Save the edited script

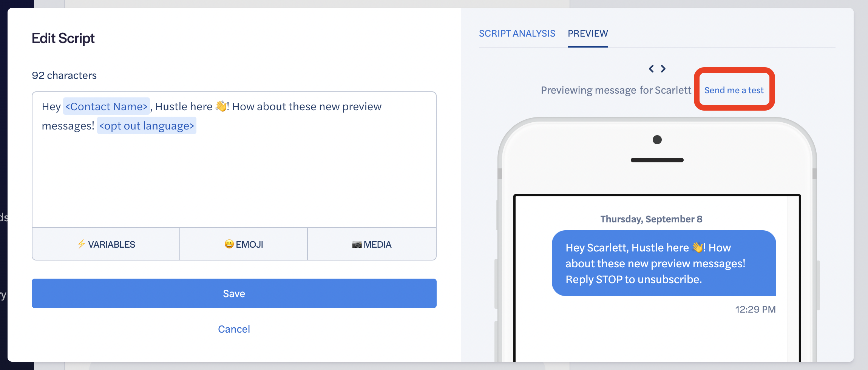[x=234, y=293]
